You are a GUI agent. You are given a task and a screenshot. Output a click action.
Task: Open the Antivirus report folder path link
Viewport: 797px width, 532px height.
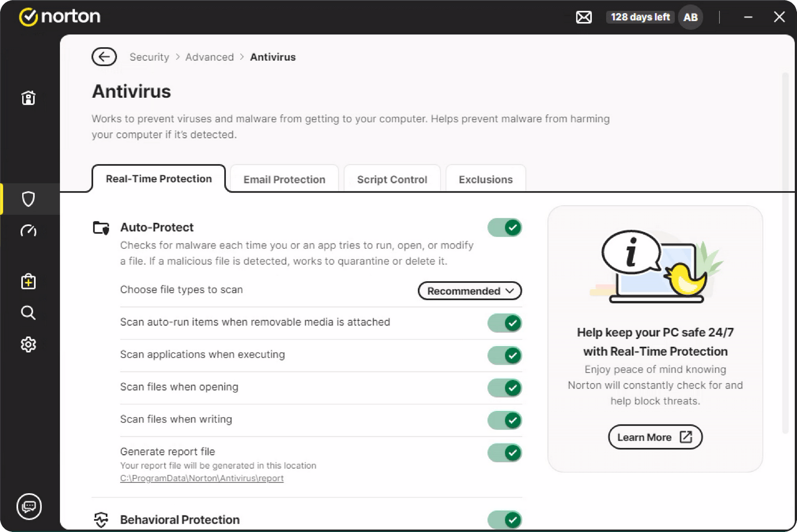pos(202,478)
